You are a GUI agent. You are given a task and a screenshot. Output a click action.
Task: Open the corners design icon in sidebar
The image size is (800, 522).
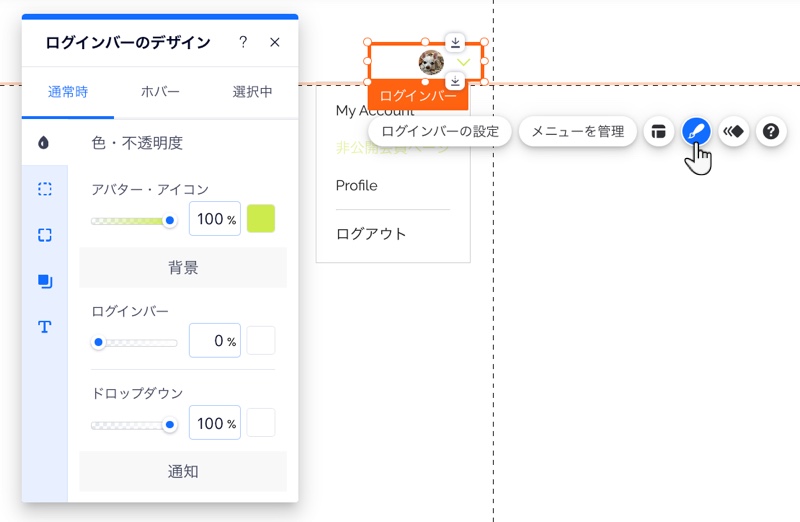[x=45, y=235]
